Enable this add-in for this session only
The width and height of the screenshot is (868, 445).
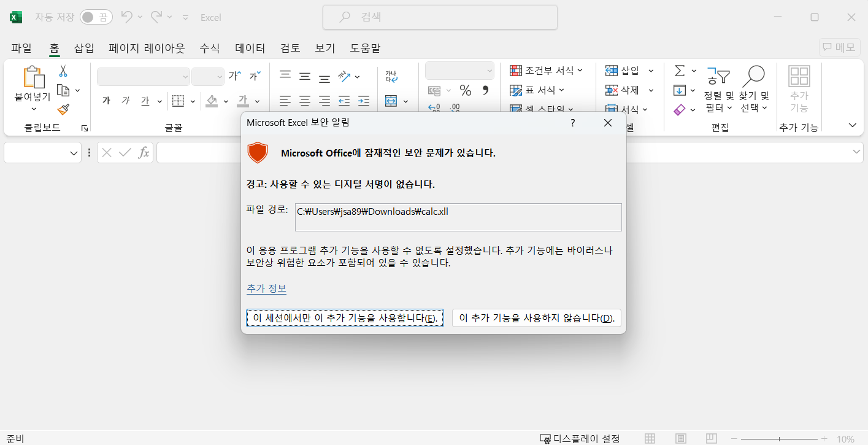click(x=345, y=318)
